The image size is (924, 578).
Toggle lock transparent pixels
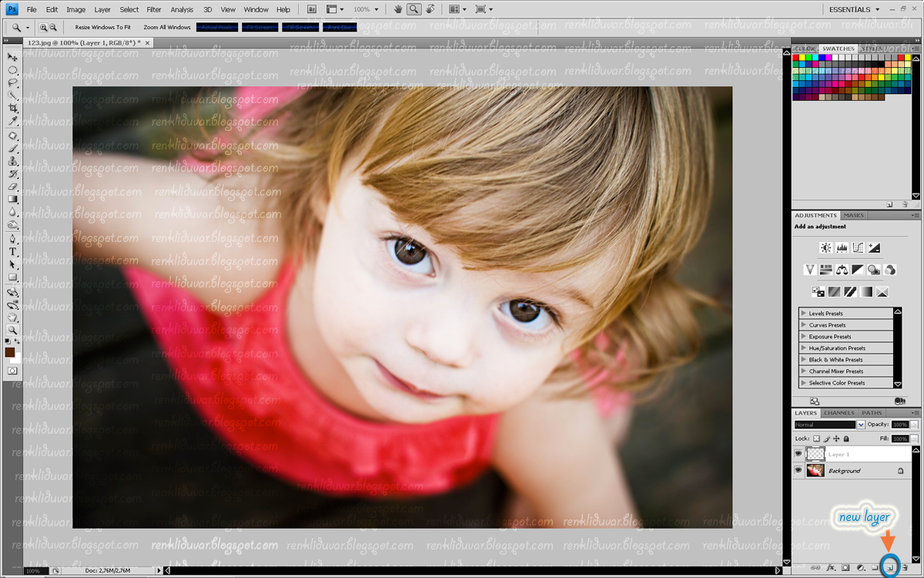(816, 439)
